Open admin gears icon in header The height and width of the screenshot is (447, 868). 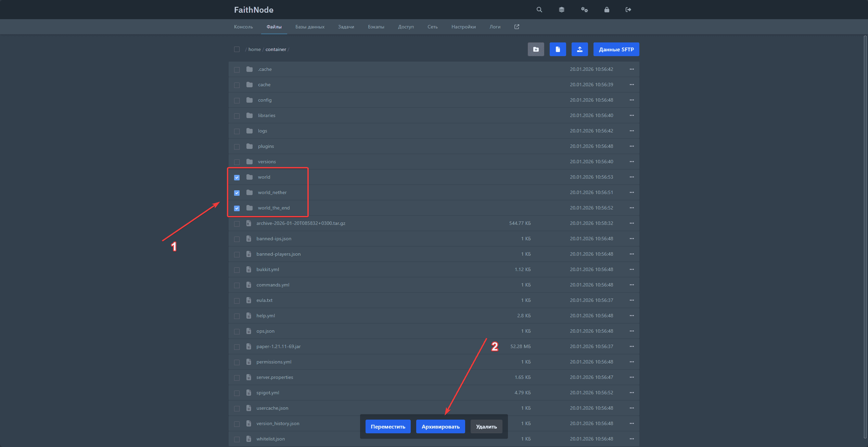coord(584,10)
